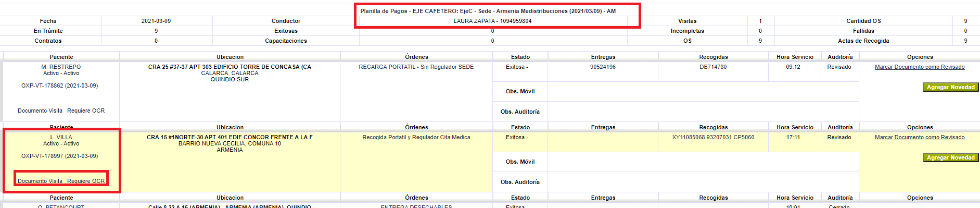
Task: Select patient name L. VILLA
Action: pyautogui.click(x=61, y=137)
